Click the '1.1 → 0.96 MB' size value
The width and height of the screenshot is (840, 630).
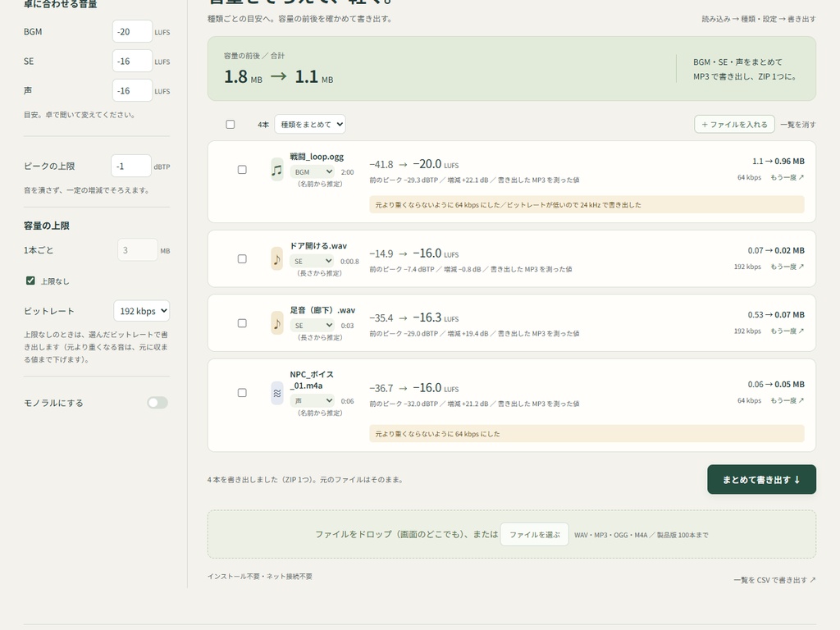coord(778,162)
